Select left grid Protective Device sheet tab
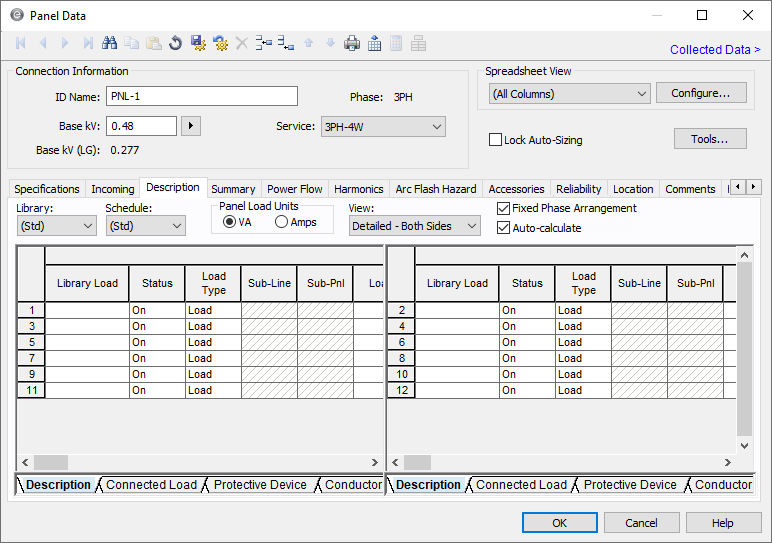The width and height of the screenshot is (772, 543). (x=260, y=485)
